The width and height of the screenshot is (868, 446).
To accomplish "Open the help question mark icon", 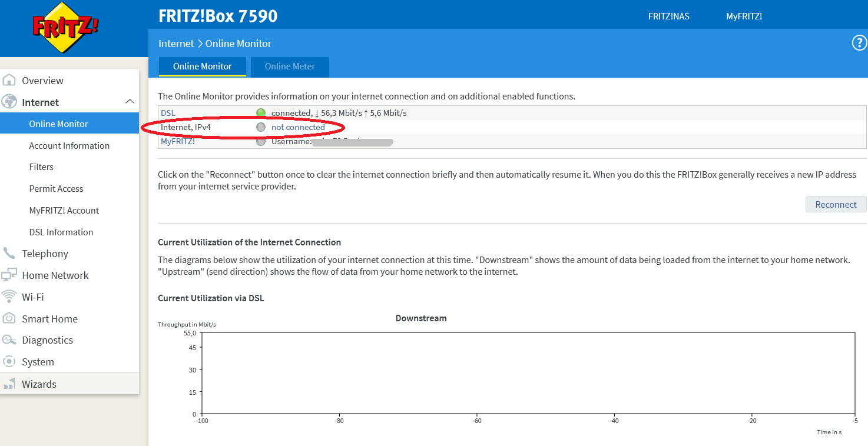I will pyautogui.click(x=859, y=43).
